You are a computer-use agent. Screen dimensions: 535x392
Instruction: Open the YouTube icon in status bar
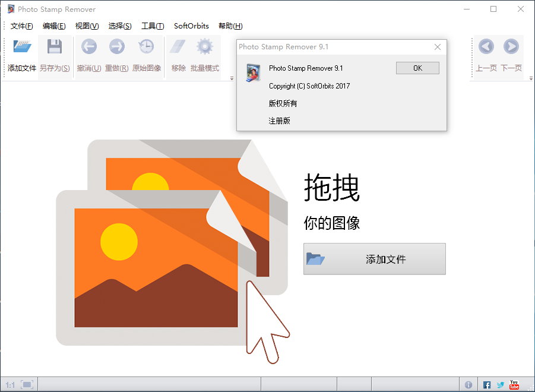tap(514, 384)
